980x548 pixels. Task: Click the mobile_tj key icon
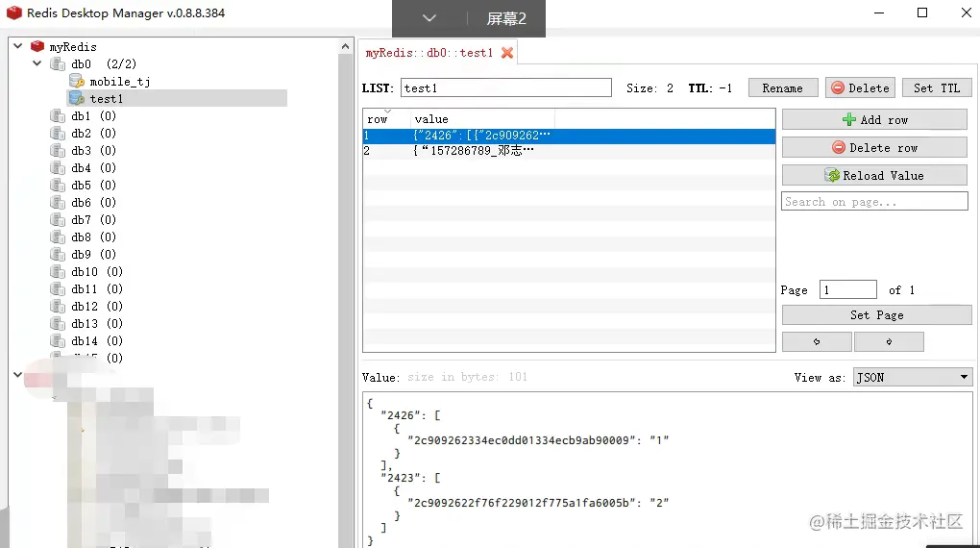tap(77, 82)
